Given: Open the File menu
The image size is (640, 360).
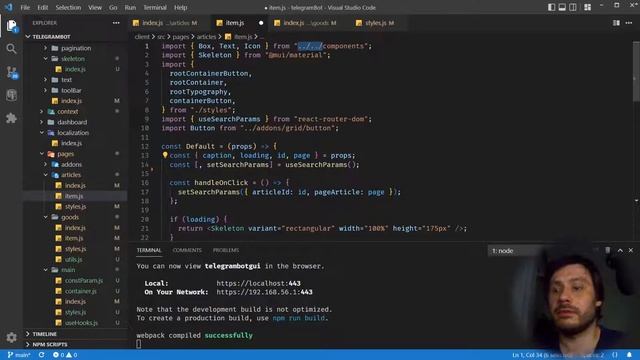Looking at the screenshot, I should click(x=25, y=7).
